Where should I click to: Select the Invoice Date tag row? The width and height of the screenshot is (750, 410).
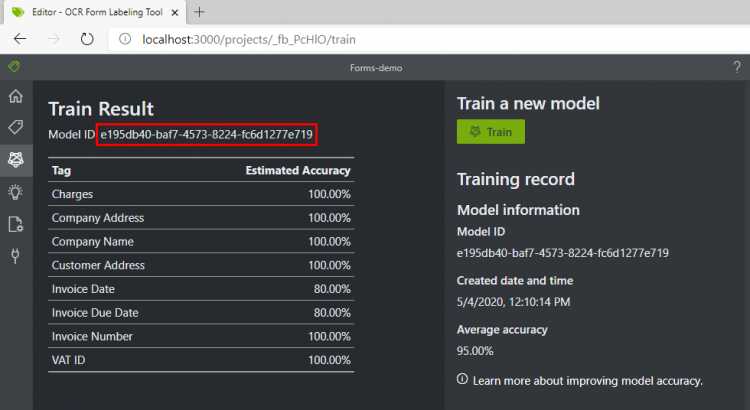[200, 289]
